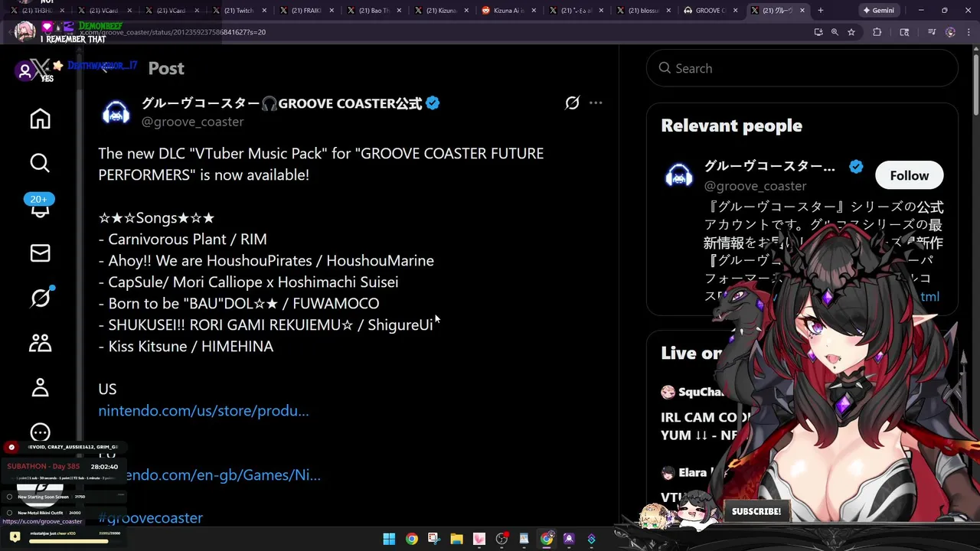Click the 'Relevant people' heading
This screenshot has height=551, width=980.
click(731, 126)
